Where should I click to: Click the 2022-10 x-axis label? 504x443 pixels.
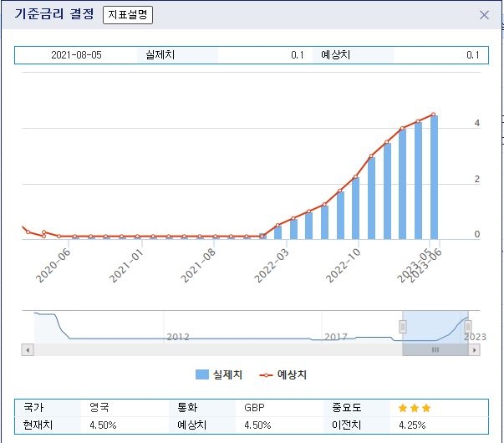(343, 265)
